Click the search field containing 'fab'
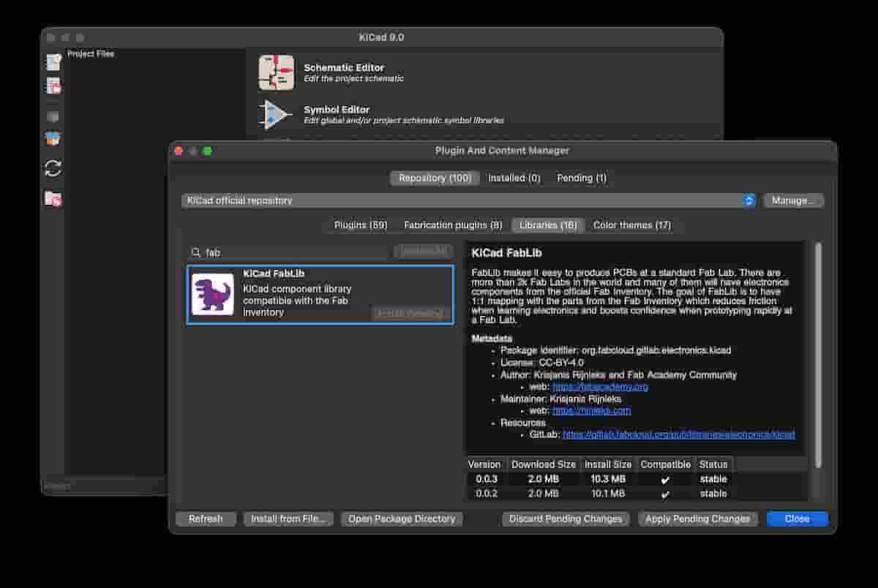 coord(287,252)
